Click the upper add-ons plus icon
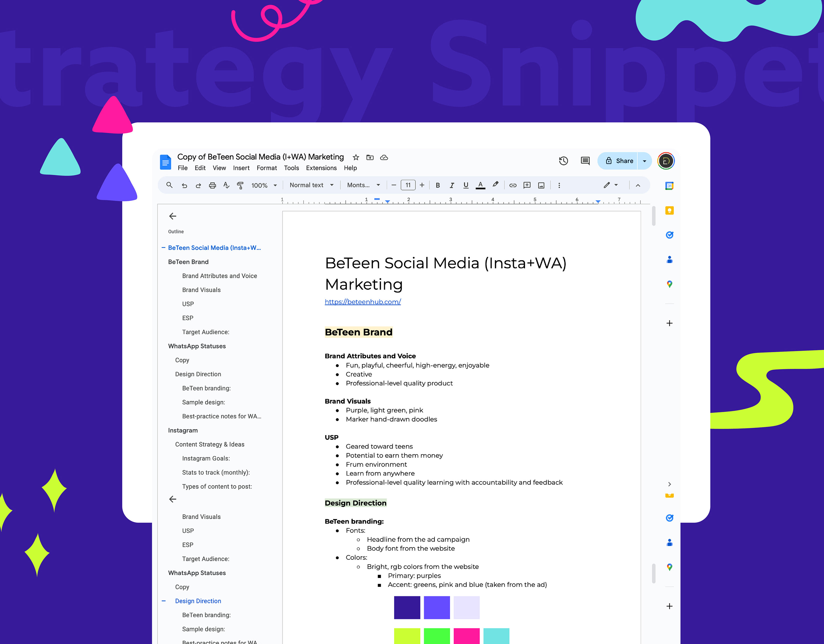 click(669, 323)
